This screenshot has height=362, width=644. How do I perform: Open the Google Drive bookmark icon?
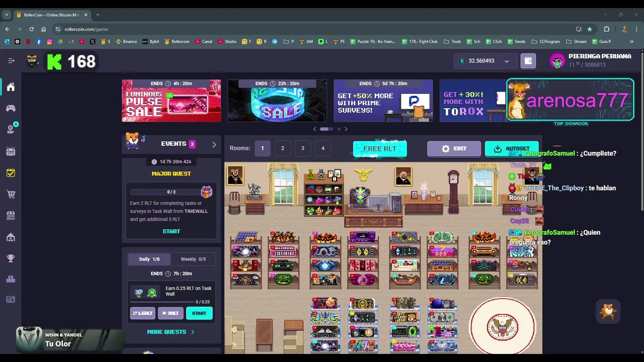pos(60,42)
